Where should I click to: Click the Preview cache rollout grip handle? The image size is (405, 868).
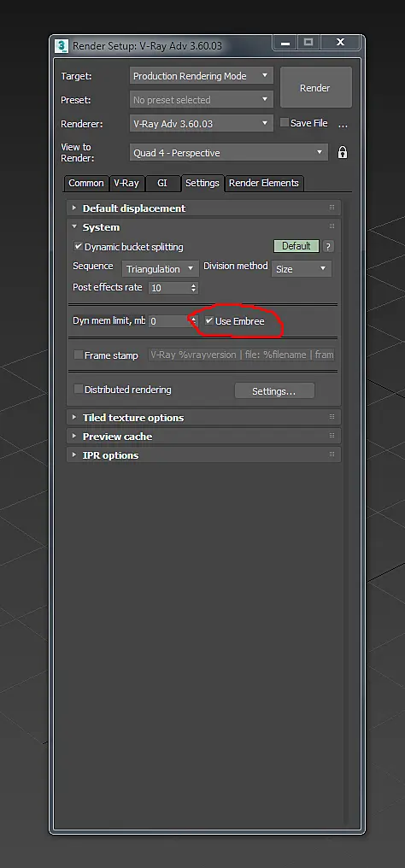(332, 436)
